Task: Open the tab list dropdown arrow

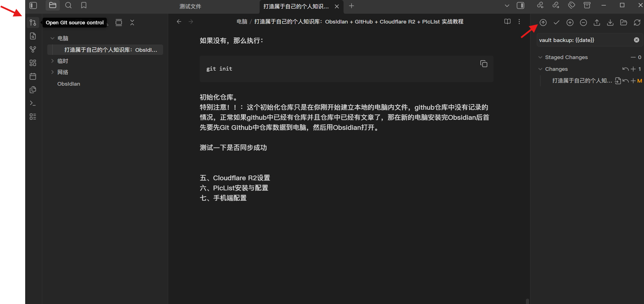Action: point(507,6)
